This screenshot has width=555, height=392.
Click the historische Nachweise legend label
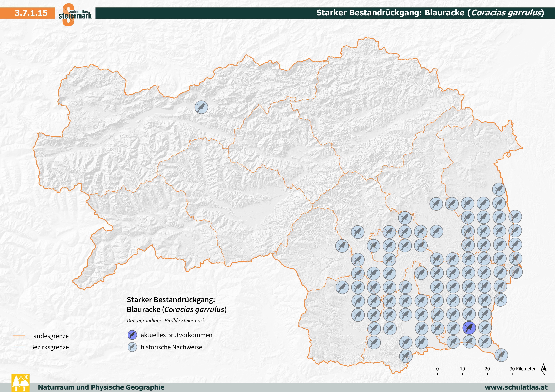click(171, 347)
